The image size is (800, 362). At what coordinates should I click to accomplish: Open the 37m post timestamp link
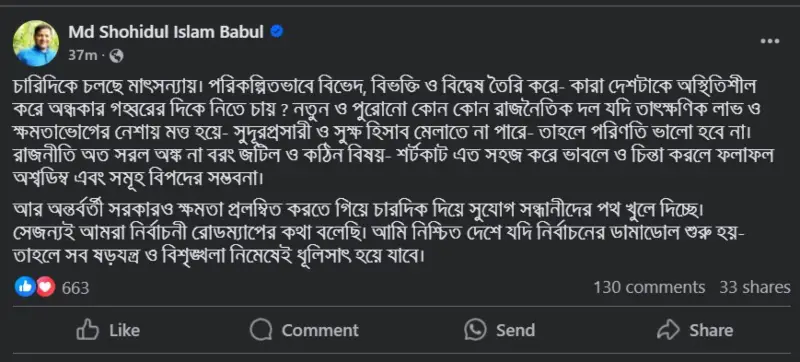point(82,56)
